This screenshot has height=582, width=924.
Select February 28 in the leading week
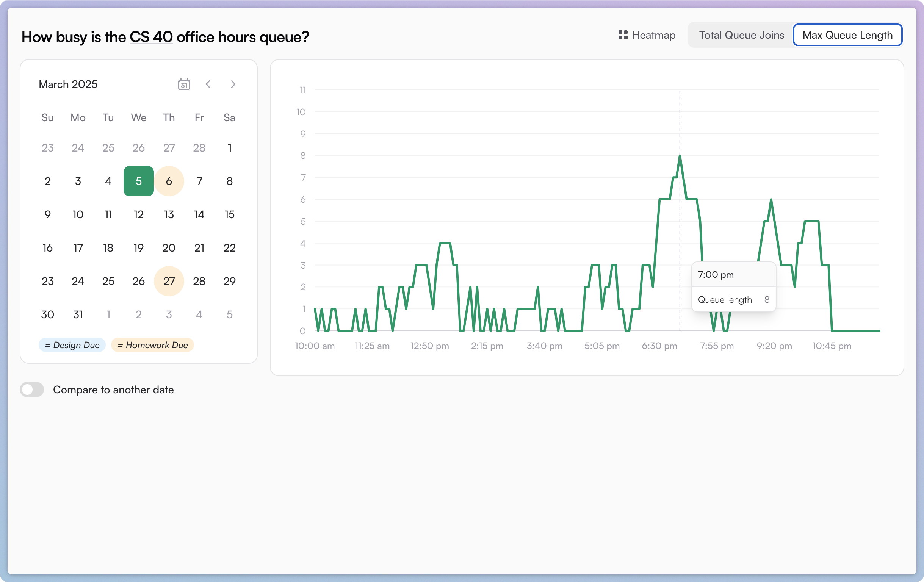coord(199,148)
